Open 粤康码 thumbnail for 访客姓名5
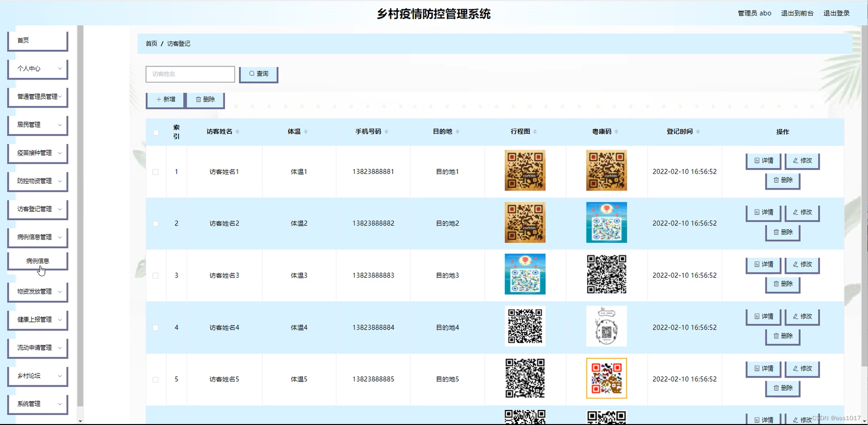The width and height of the screenshot is (868, 425). click(x=606, y=378)
